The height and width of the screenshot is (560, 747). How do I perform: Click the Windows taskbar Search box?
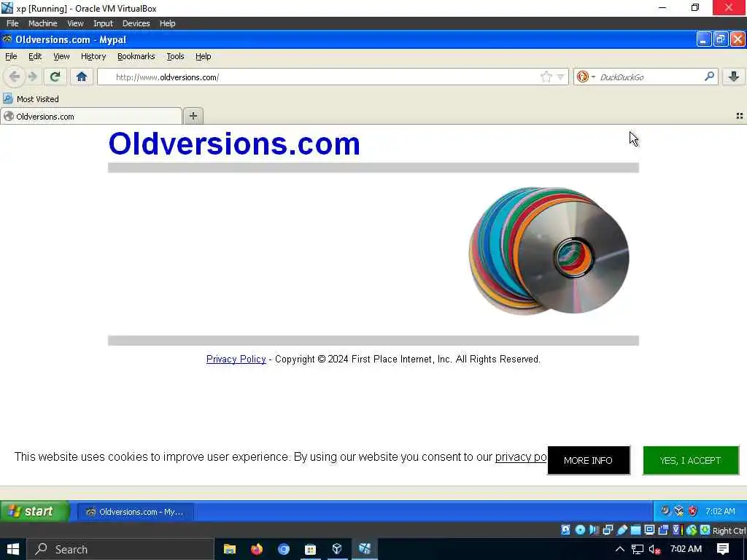click(120, 549)
